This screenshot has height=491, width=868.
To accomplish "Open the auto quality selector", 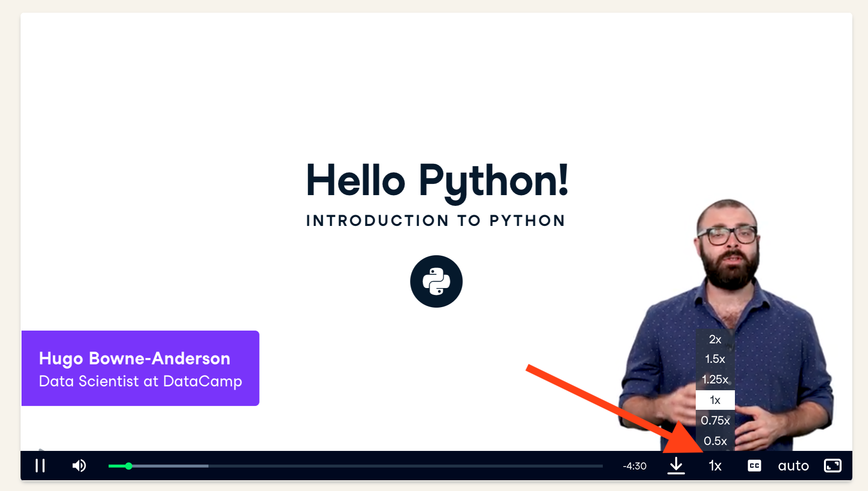I will tap(793, 466).
